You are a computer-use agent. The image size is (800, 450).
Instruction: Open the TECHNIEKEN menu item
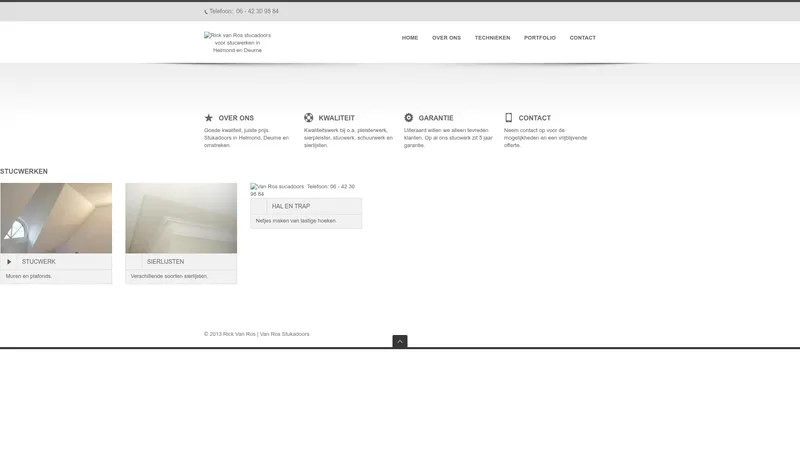click(492, 38)
